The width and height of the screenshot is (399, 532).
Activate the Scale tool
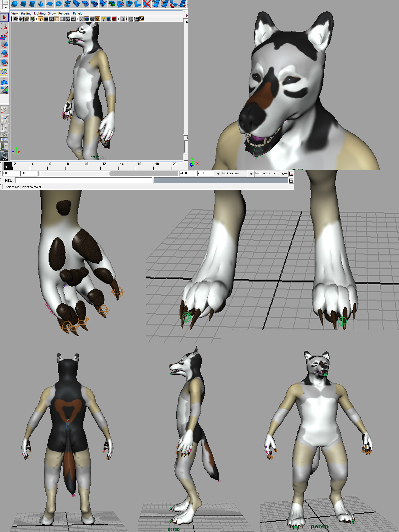coord(4,63)
